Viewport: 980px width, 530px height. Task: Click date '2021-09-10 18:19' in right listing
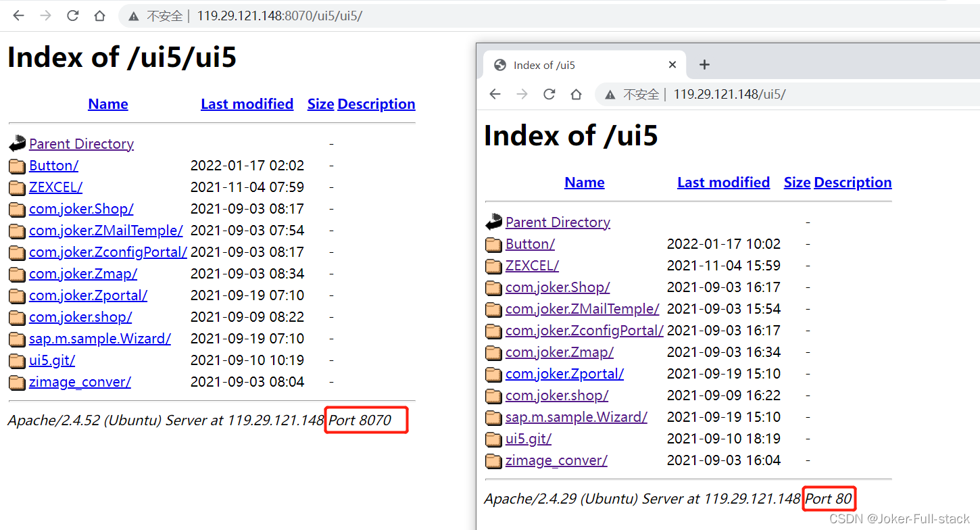724,439
